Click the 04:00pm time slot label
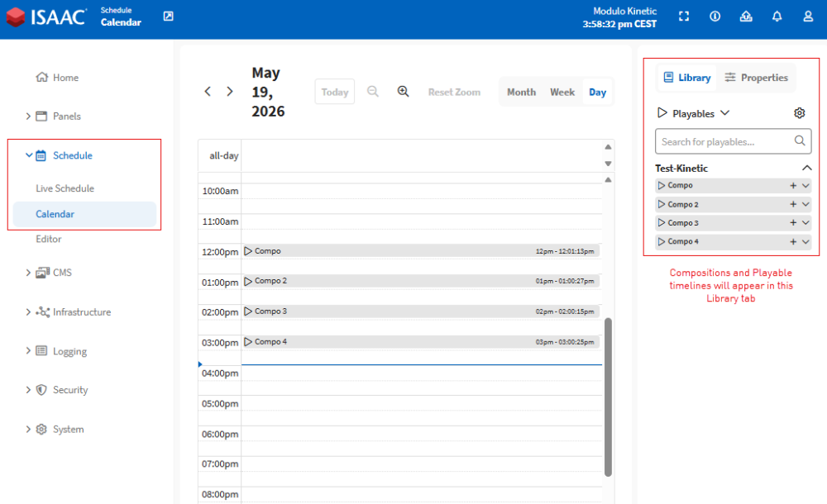The height and width of the screenshot is (504, 827). point(220,373)
